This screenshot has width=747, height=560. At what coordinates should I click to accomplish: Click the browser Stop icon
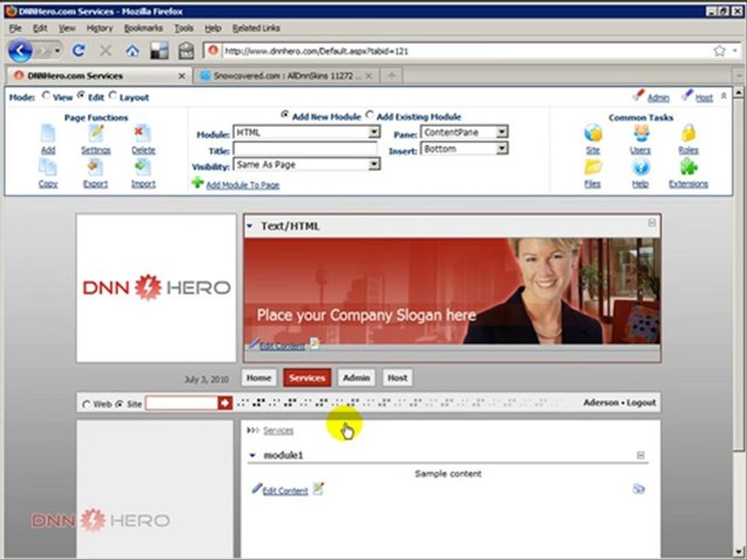pyautogui.click(x=105, y=51)
